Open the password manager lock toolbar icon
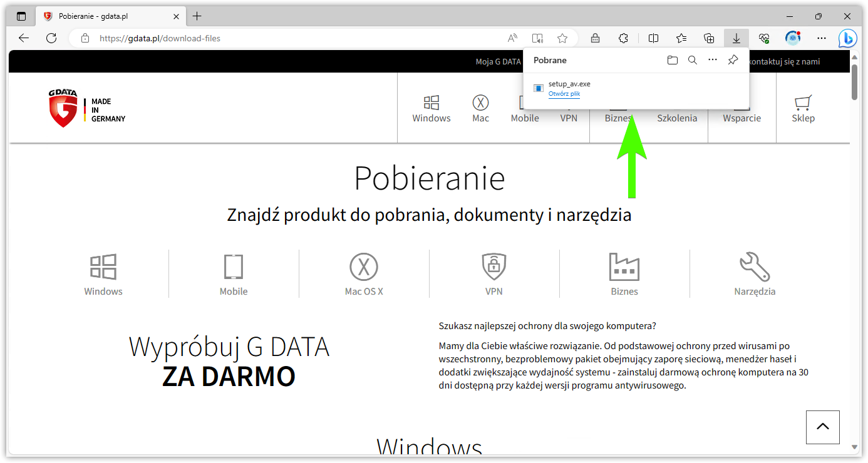 596,38
